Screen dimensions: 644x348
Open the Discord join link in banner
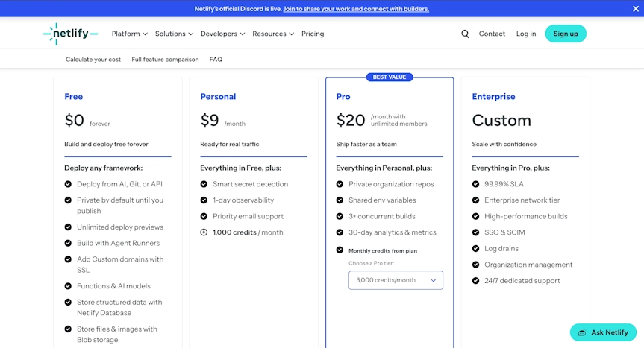[356, 9]
